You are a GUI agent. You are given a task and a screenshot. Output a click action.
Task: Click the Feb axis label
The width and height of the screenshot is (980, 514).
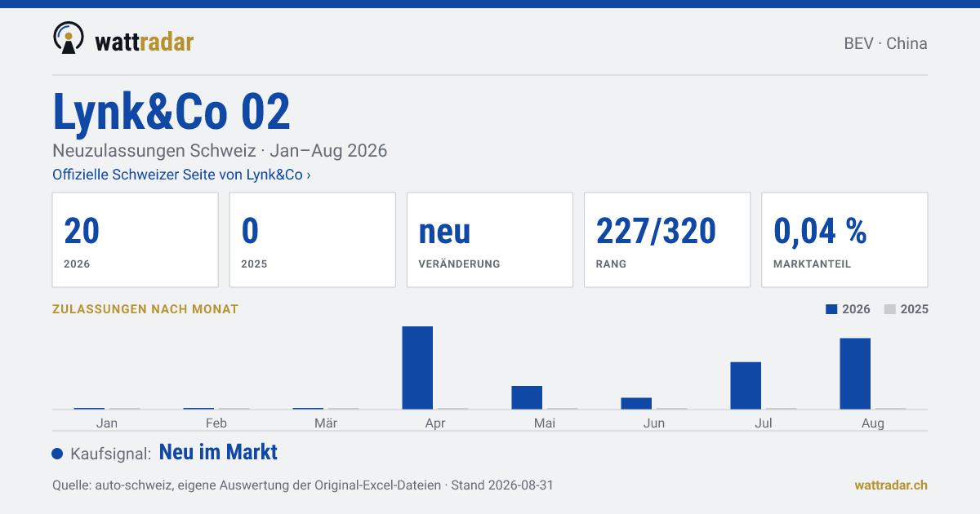pyautogui.click(x=216, y=423)
